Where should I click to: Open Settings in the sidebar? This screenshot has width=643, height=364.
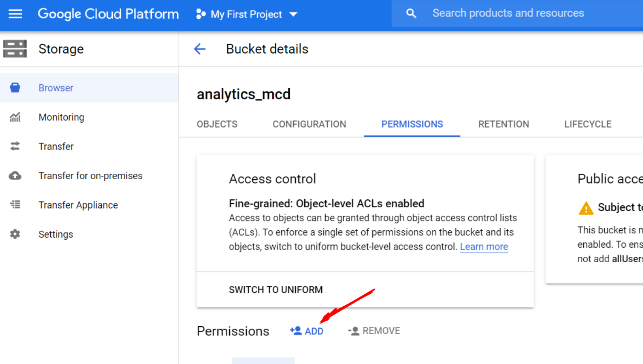tap(89, 234)
